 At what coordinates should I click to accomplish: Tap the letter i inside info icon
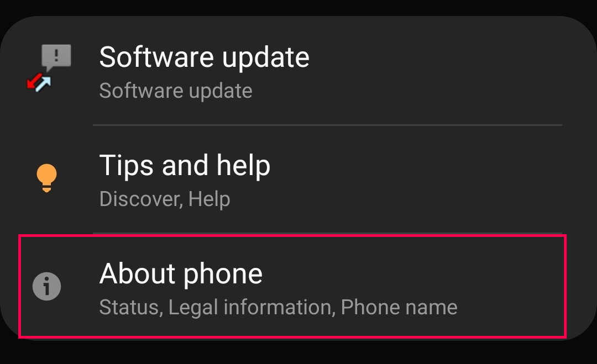46,287
